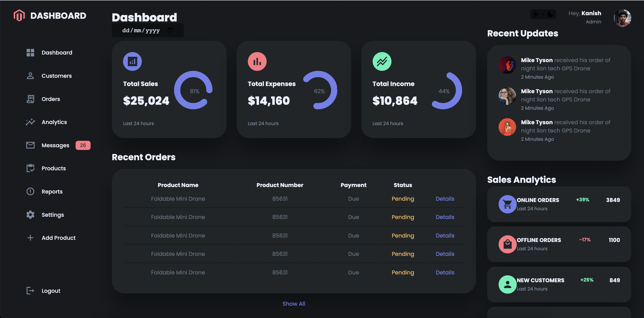Click the New Customers person icon
This screenshot has height=318, width=644.
pyautogui.click(x=507, y=284)
